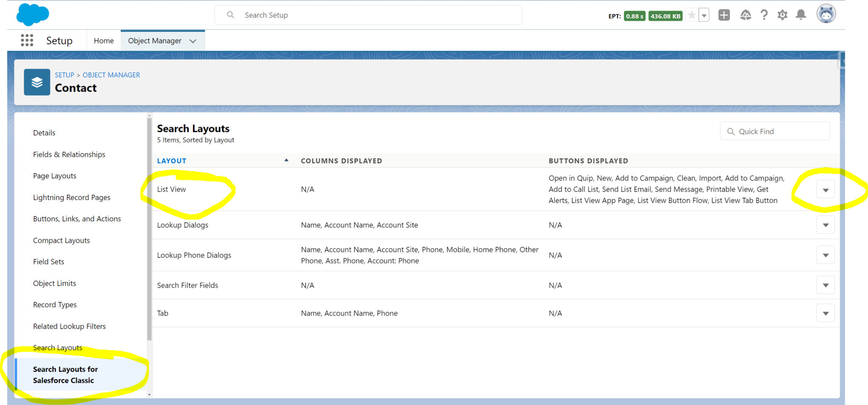Screen dimensions: 868x405
Task: Expand the Tab row action dropdown
Action: (825, 313)
